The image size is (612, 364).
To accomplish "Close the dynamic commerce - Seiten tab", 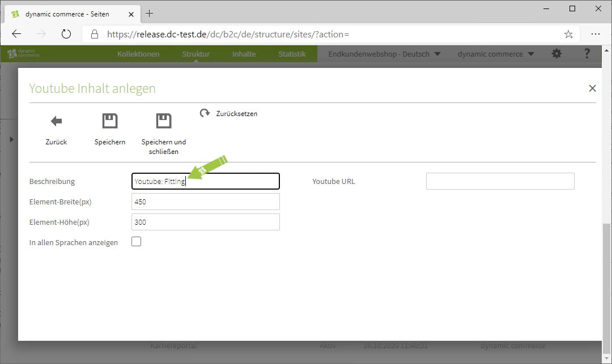I will pyautogui.click(x=131, y=14).
